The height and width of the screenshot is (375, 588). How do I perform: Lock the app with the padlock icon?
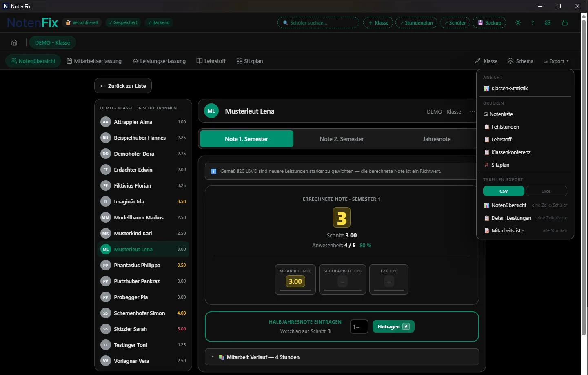[x=565, y=22]
